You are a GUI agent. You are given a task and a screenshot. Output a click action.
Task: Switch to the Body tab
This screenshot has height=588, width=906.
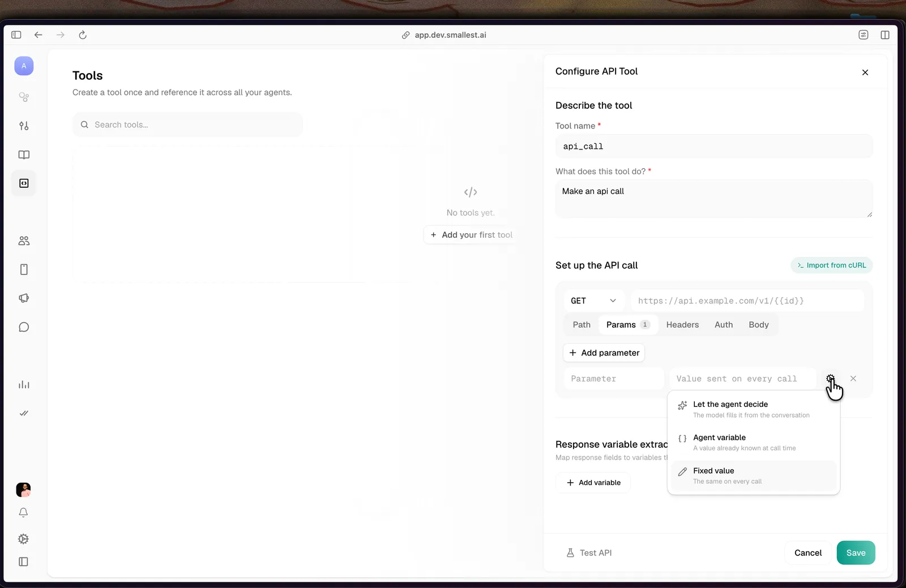pyautogui.click(x=759, y=325)
